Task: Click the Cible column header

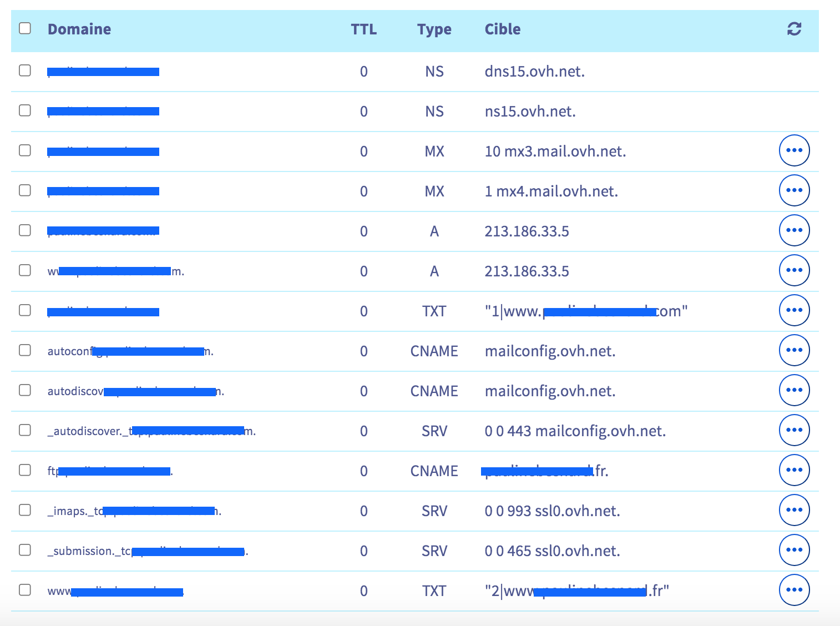Action: point(502,29)
